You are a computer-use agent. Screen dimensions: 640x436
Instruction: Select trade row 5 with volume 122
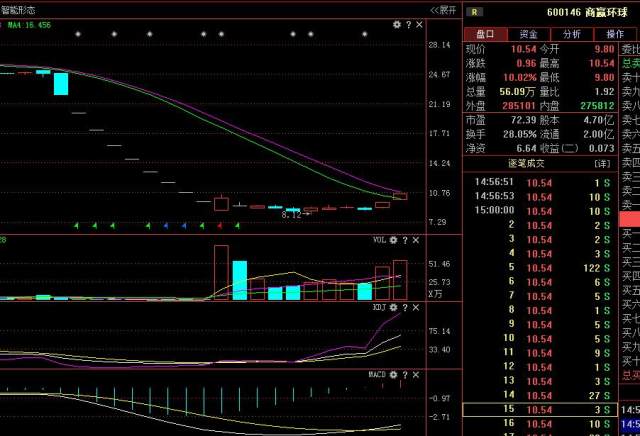(x=541, y=268)
